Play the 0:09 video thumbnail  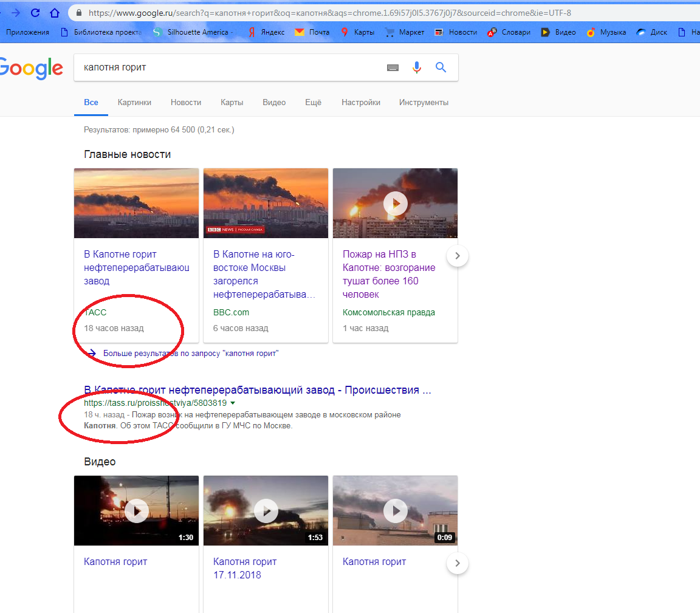coord(395,510)
